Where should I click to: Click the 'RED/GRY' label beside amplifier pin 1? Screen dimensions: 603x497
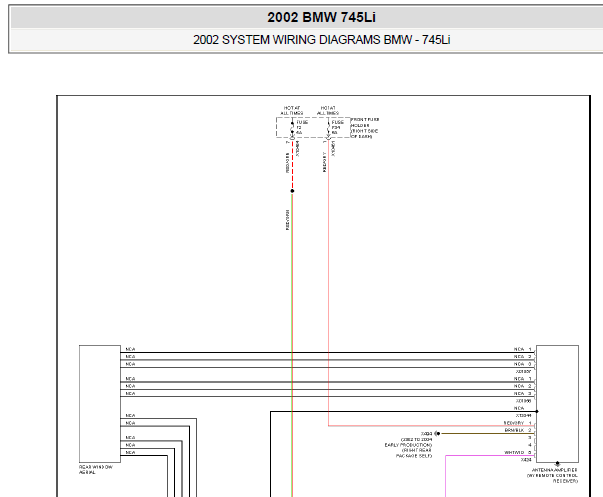[x=514, y=423]
